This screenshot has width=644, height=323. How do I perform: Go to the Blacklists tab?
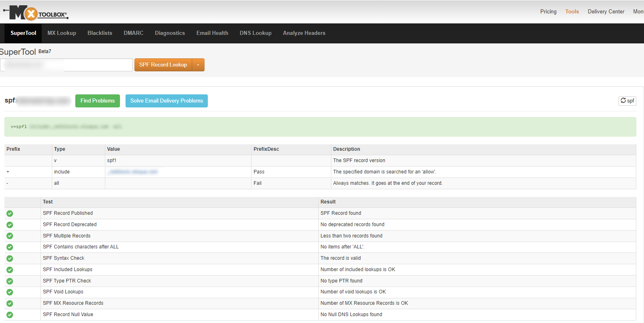click(x=100, y=33)
